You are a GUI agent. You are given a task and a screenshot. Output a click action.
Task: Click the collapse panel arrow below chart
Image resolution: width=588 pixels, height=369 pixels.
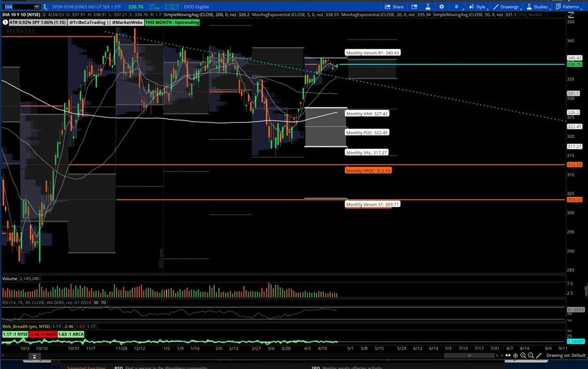[x=34, y=357]
